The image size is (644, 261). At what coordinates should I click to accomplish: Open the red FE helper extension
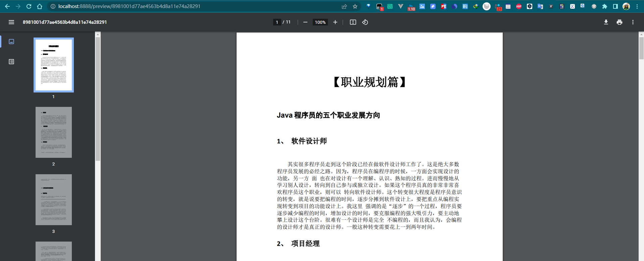point(444,6)
